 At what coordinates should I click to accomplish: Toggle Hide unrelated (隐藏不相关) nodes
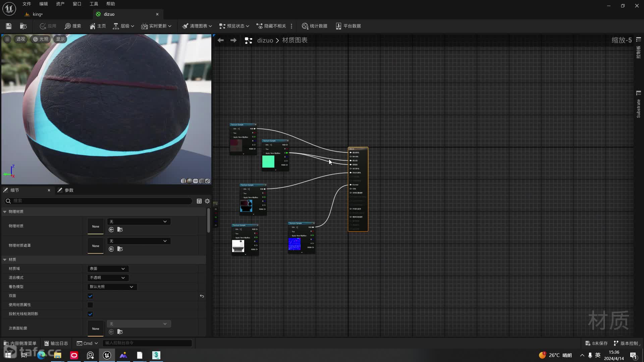(x=271, y=26)
